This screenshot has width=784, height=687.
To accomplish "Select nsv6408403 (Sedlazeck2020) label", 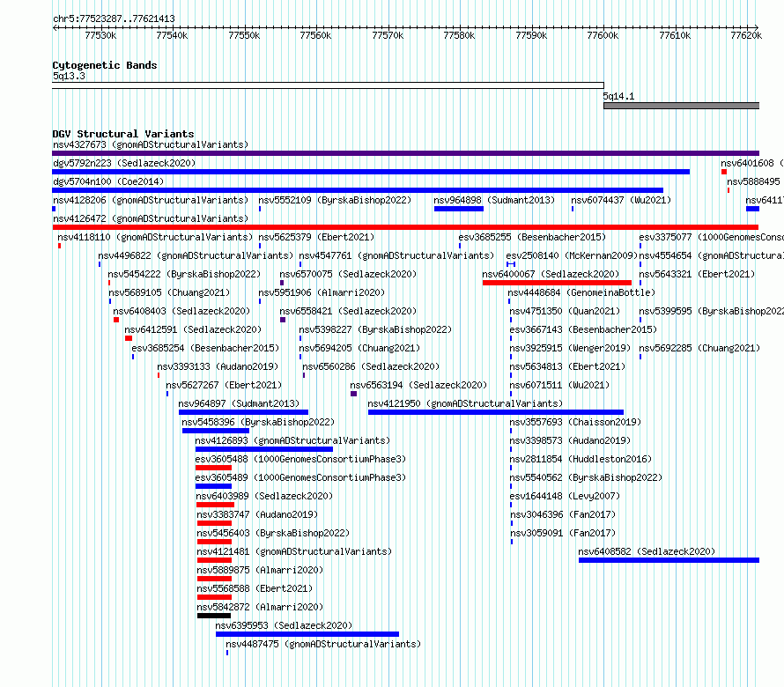I will tap(181, 311).
